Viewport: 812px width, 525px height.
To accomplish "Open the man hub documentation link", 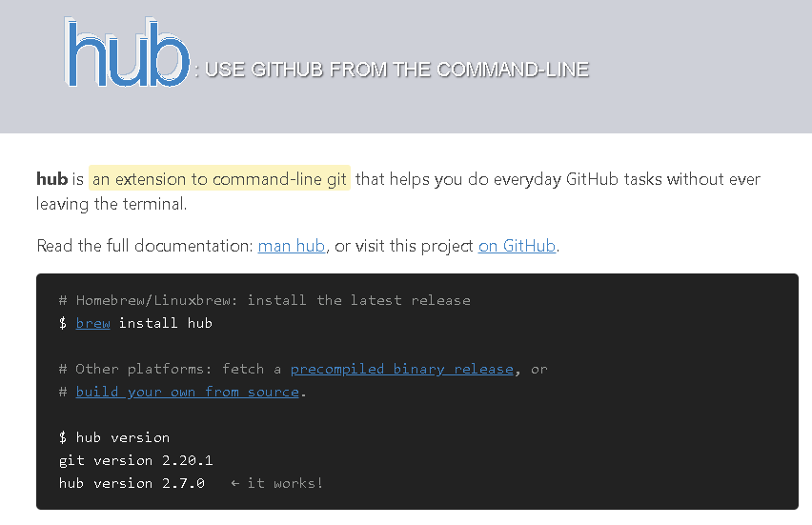I will click(292, 246).
